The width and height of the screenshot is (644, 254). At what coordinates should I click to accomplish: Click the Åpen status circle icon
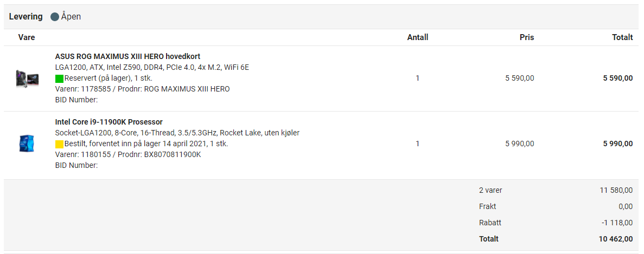click(x=55, y=17)
